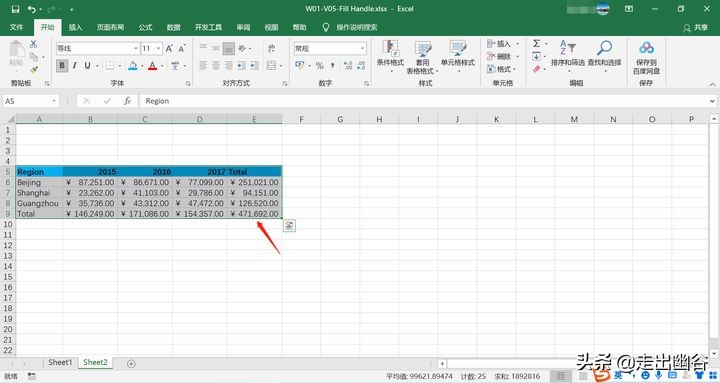
Task: Toggle top vertical alignment
Action: pos(203,48)
